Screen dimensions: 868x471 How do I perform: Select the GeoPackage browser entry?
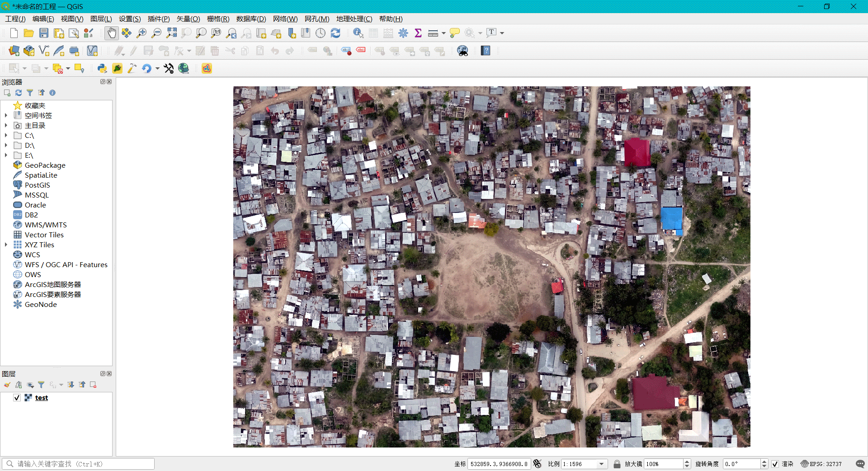coord(45,165)
